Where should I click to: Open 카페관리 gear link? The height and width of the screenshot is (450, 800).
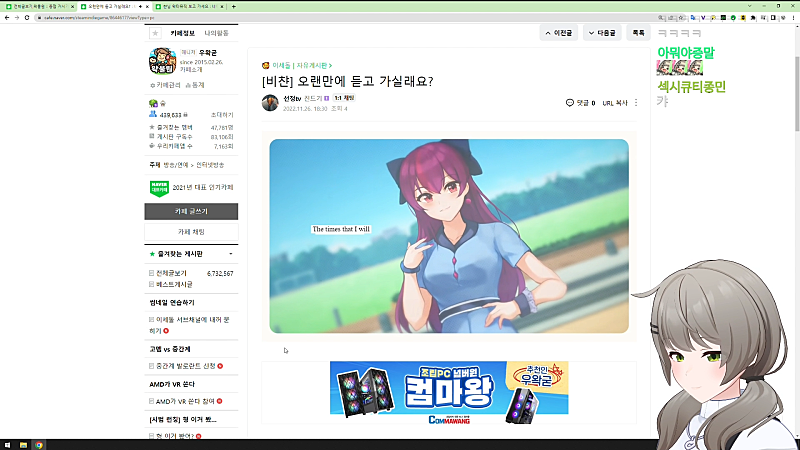(x=165, y=85)
